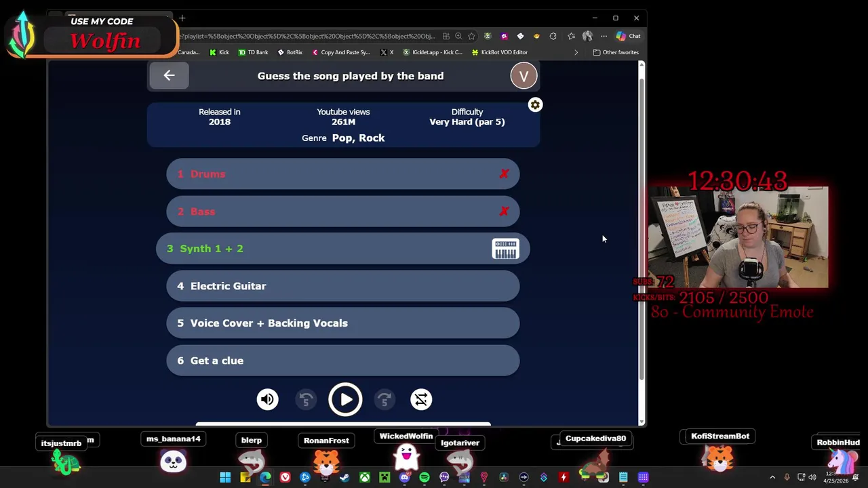
Task: Open the game settings gear
Action: tap(535, 105)
